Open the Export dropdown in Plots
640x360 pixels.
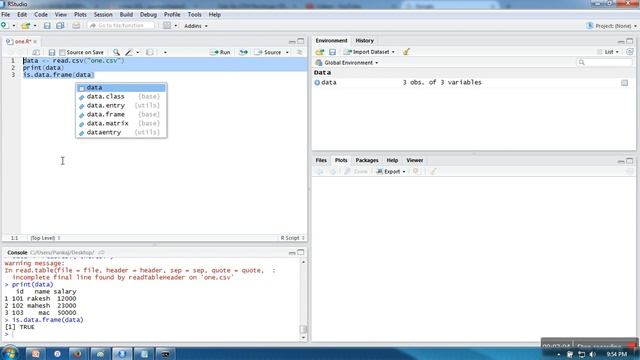pos(391,172)
